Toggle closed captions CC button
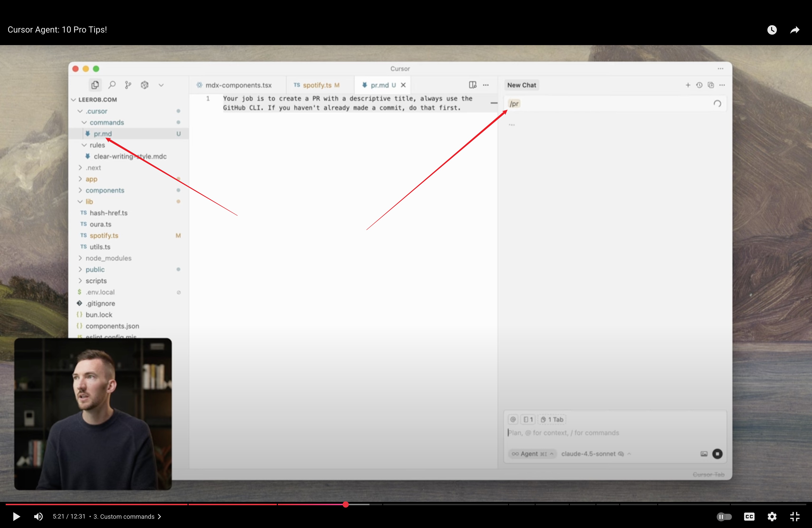Image resolution: width=812 pixels, height=528 pixels. [x=749, y=517]
